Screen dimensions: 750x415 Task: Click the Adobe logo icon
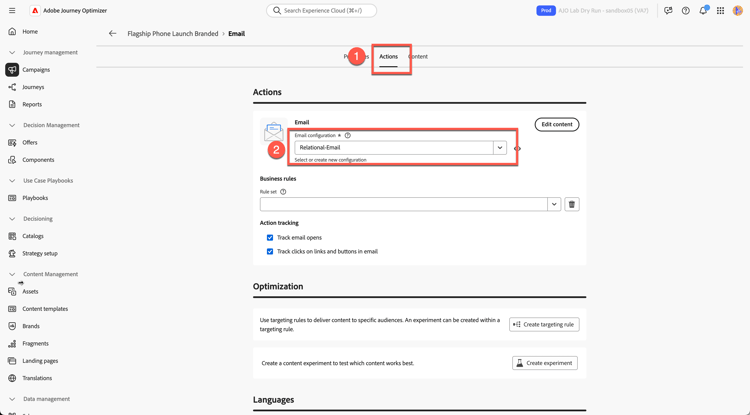pyautogui.click(x=35, y=11)
